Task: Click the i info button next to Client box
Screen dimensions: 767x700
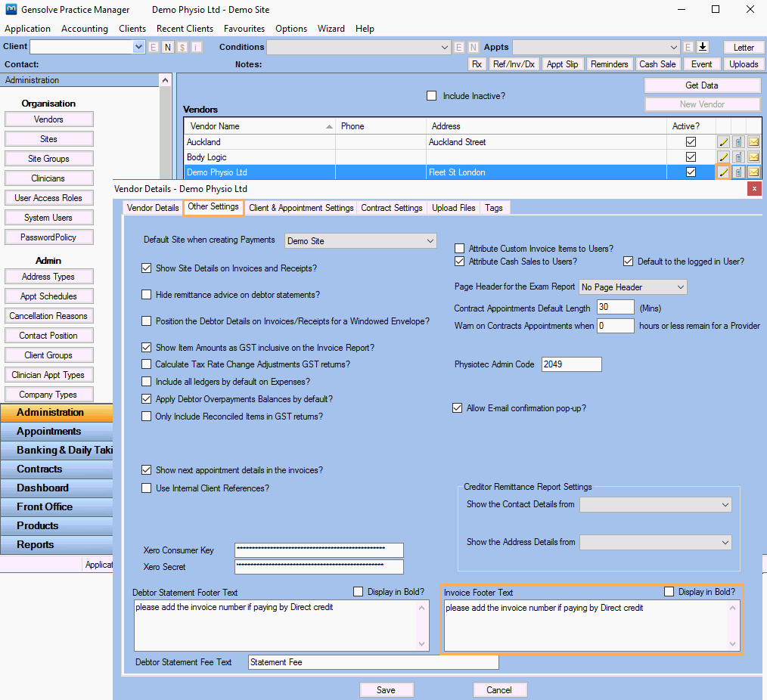Action: pyautogui.click(x=197, y=47)
